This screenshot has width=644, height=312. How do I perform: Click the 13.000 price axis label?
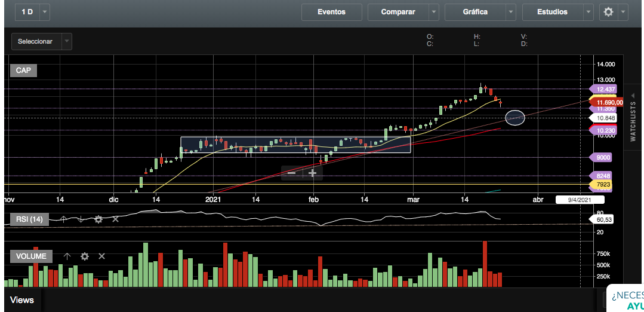point(606,79)
